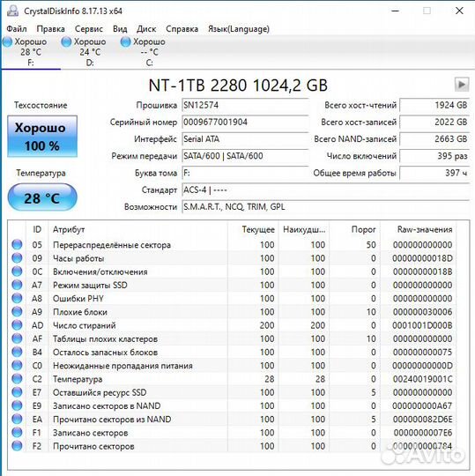Click status circle for Оставшийся ресурс SSD

[x=17, y=392]
